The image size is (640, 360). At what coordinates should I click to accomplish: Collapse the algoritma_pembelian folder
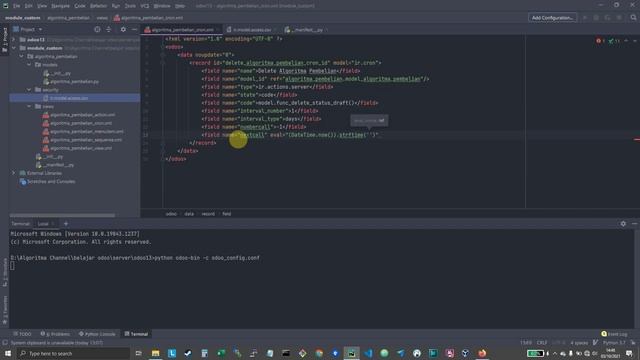click(21, 56)
